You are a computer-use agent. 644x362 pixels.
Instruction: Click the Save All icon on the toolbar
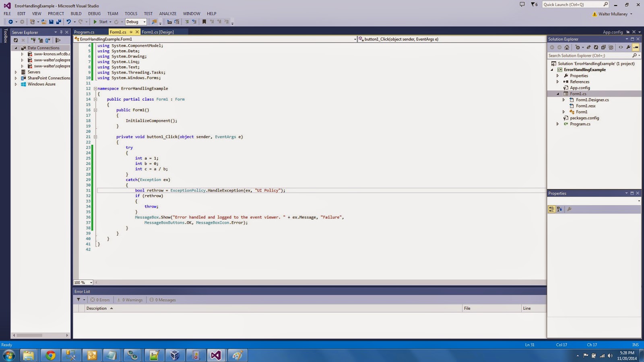pyautogui.click(x=60, y=22)
